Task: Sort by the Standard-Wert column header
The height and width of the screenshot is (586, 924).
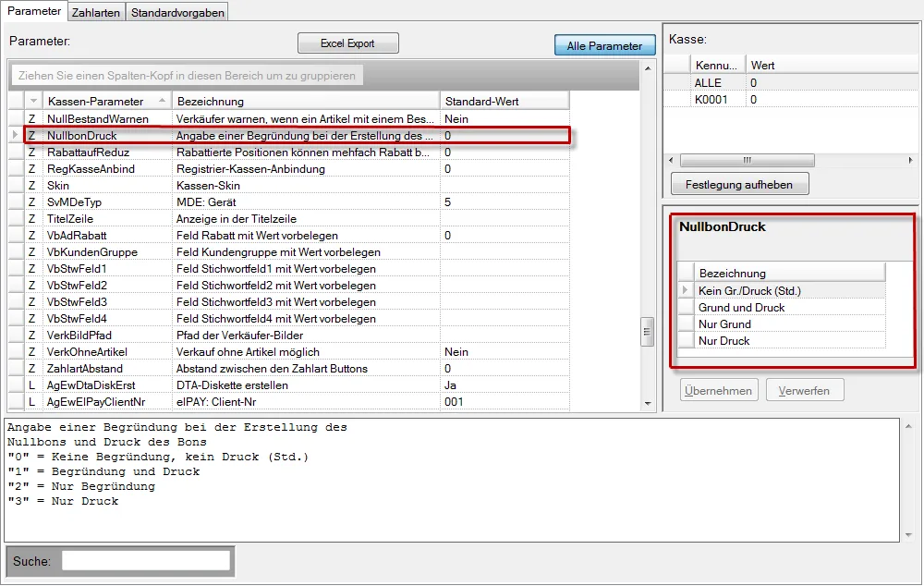Action: click(x=504, y=101)
